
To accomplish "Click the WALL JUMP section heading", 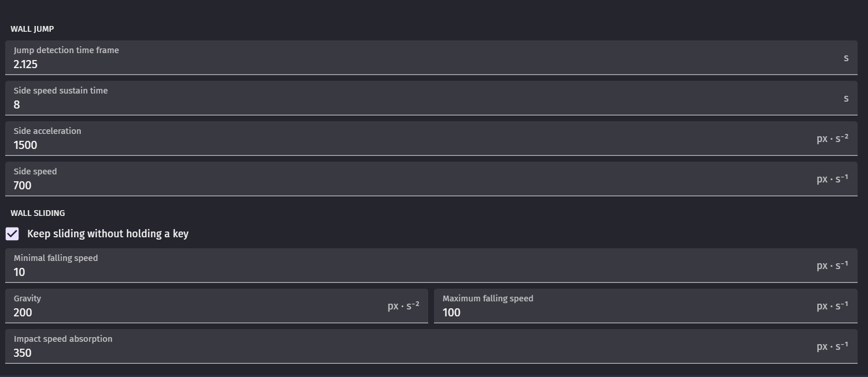I will click(32, 29).
